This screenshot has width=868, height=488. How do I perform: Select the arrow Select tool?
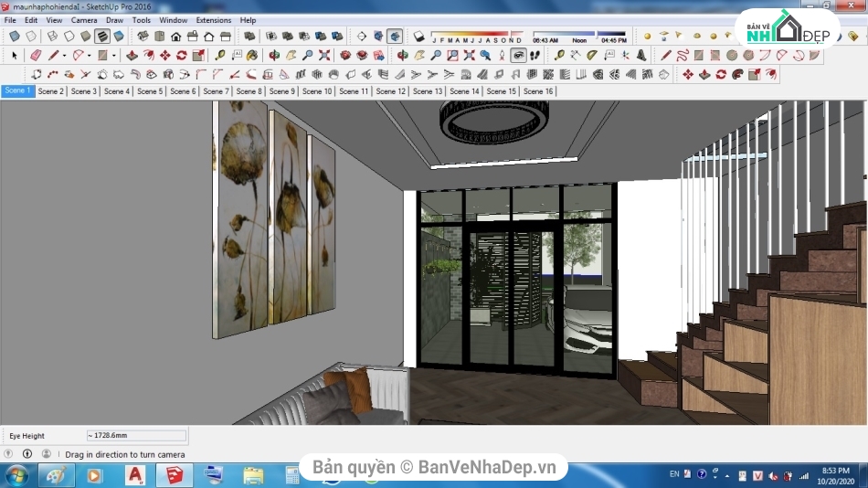(15, 56)
